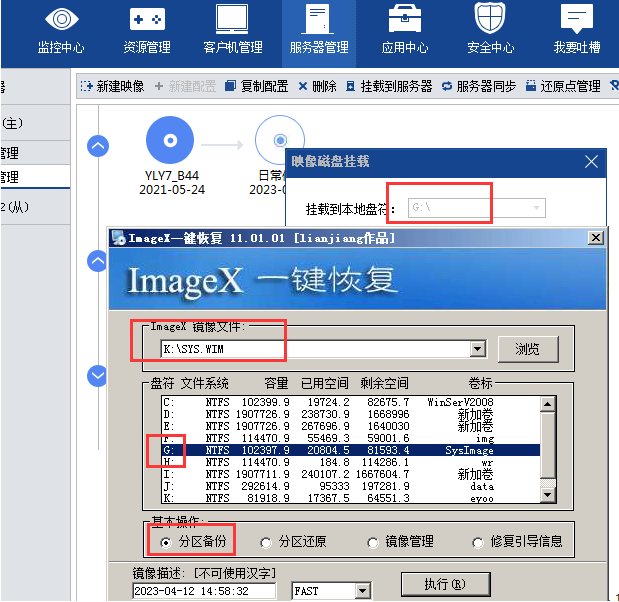619x602 pixels.
Task: Click partition list scrollbar down arrow
Action: 548,494
